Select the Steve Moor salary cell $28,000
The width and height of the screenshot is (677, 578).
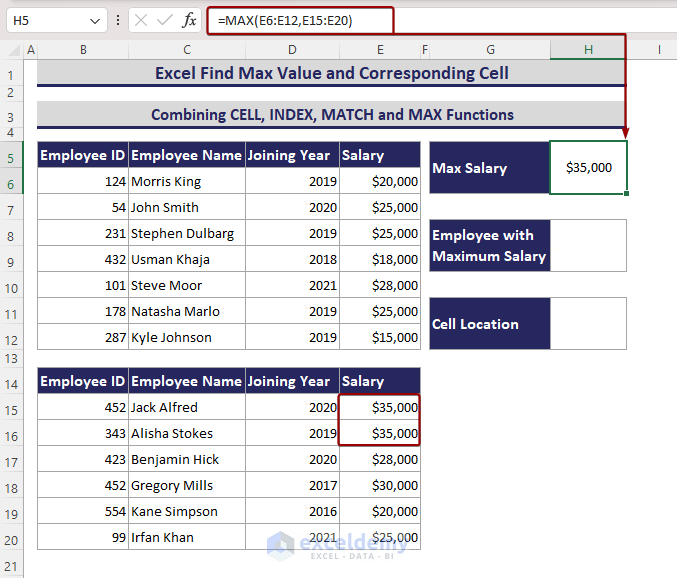379,285
